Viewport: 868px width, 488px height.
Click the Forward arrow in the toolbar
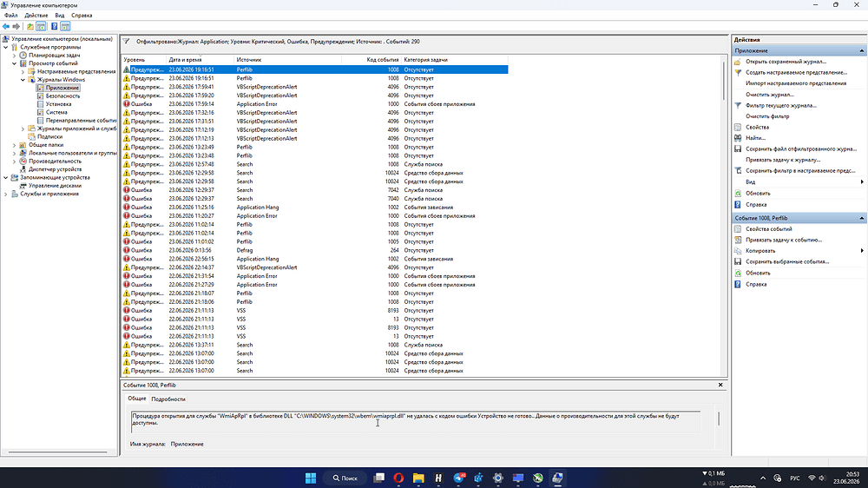pos(16,27)
